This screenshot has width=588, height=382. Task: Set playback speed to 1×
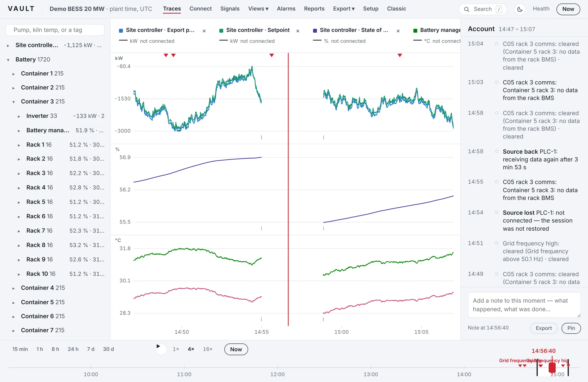pyautogui.click(x=176, y=349)
